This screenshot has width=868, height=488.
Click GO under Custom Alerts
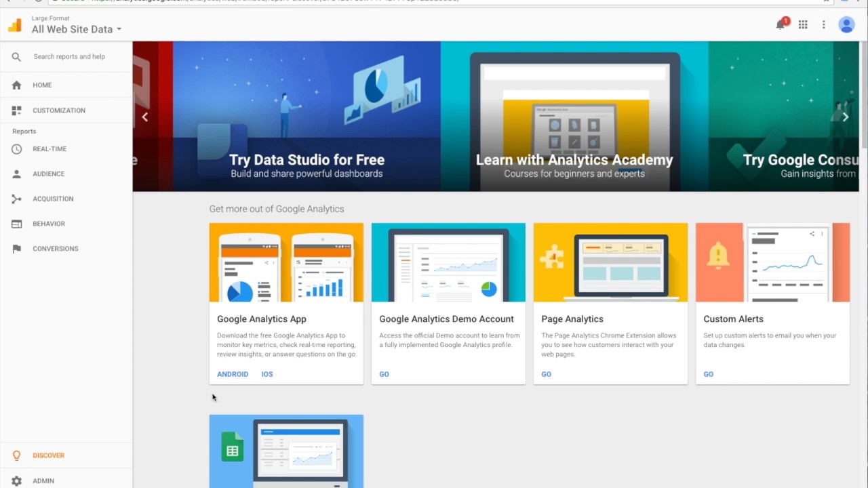(x=708, y=374)
